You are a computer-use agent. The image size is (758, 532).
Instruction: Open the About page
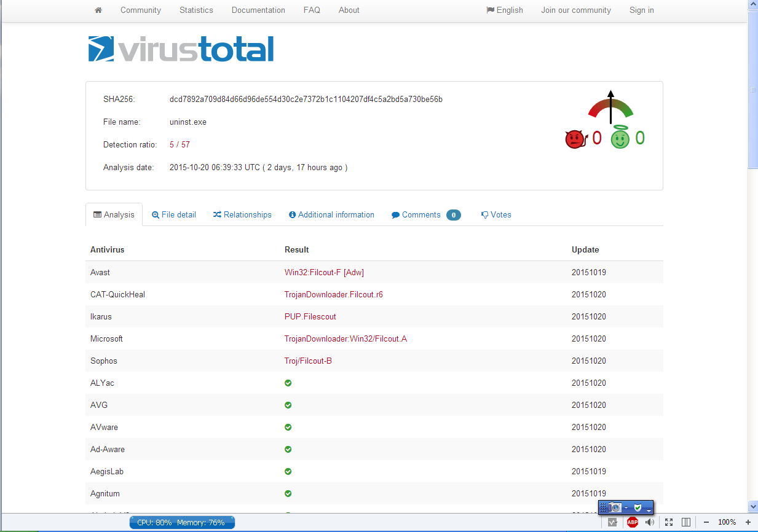coord(349,10)
